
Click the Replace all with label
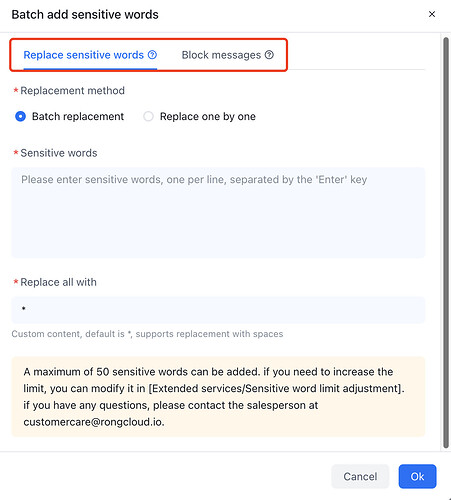[58, 282]
